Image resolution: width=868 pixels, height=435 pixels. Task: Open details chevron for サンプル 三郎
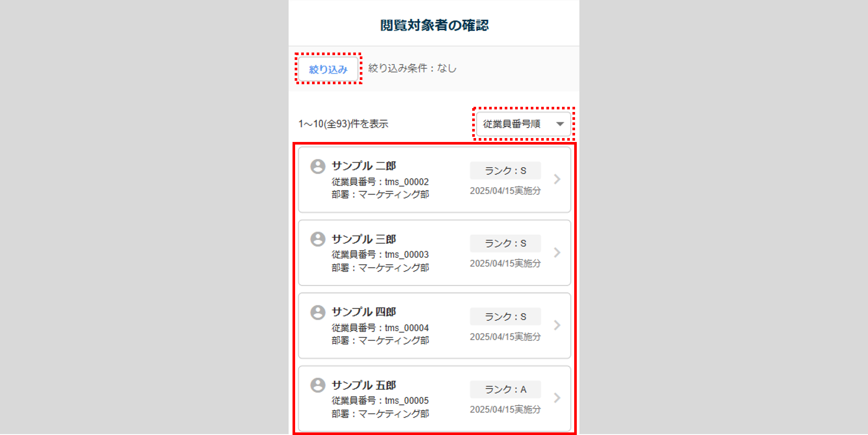point(557,252)
